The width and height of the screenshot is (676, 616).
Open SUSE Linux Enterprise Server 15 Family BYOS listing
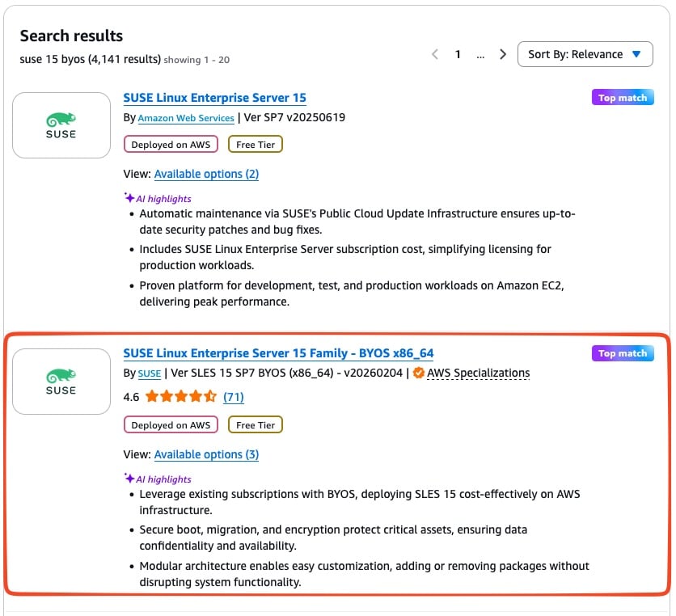click(278, 353)
